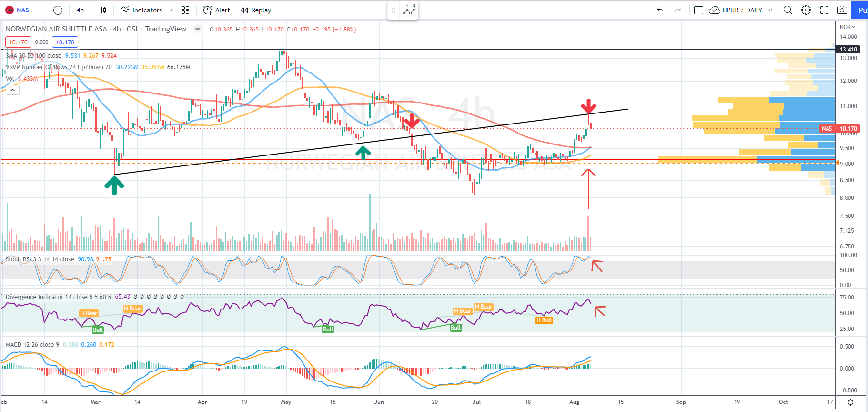Click the 'Aug' label on the time axis
Viewport: 868px width, 412px height.
575,402
